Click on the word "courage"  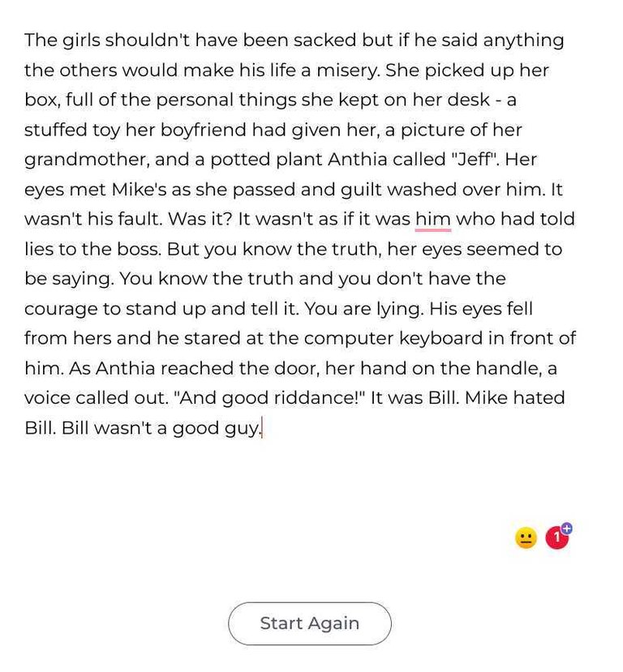pyautogui.click(x=61, y=309)
